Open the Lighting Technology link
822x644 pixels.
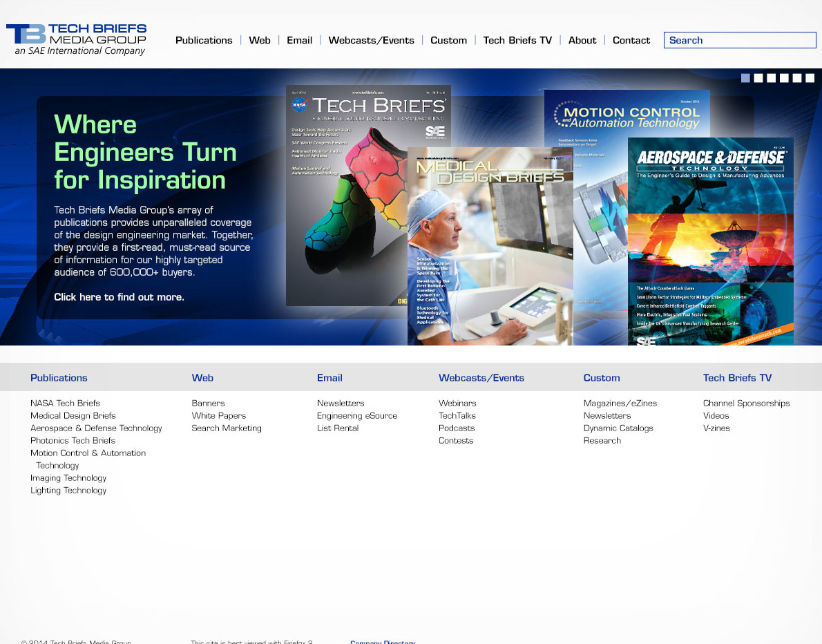pyautogui.click(x=68, y=491)
